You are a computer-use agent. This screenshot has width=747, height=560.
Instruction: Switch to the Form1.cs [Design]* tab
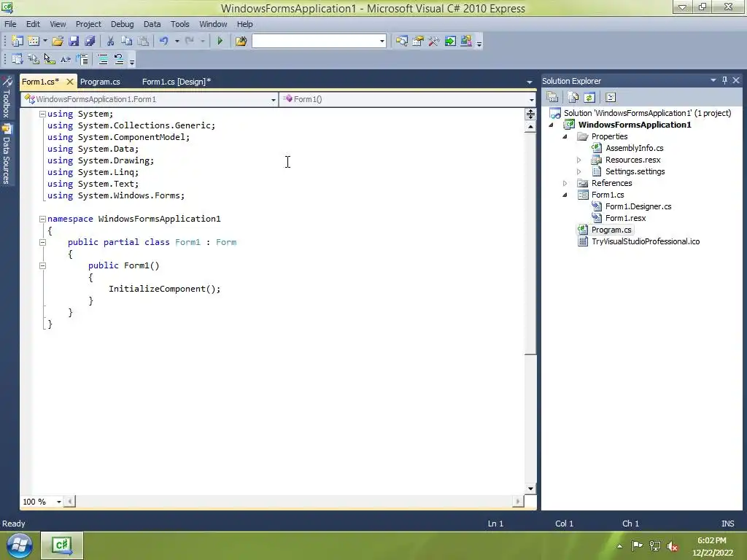click(177, 82)
